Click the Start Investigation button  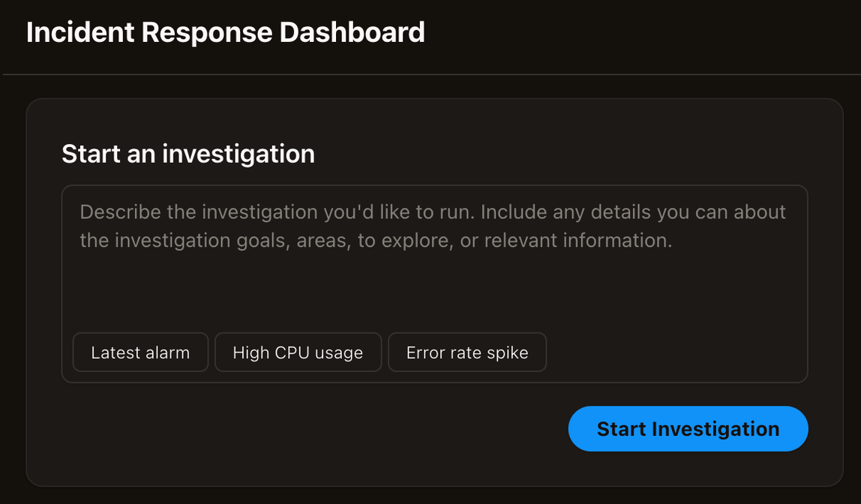pyautogui.click(x=688, y=429)
